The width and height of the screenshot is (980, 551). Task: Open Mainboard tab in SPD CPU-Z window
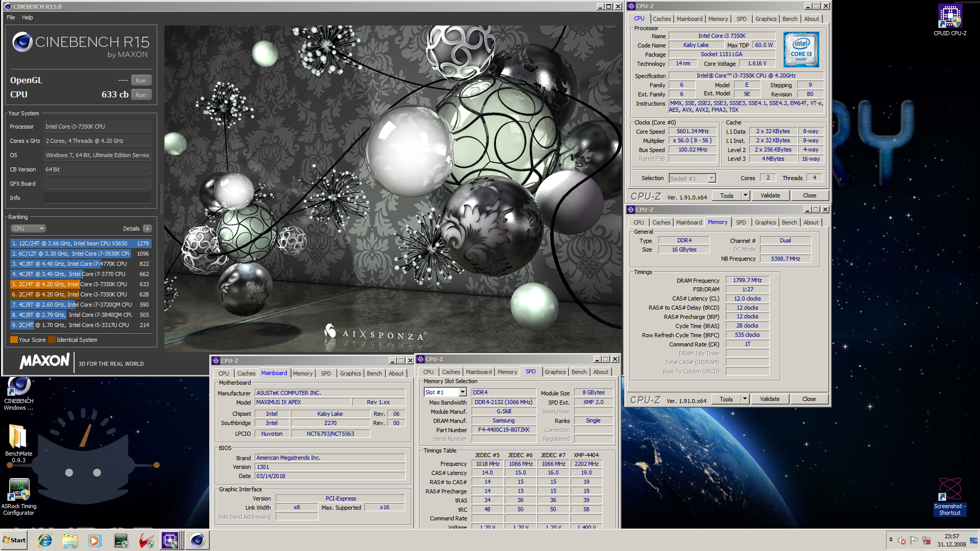(479, 372)
